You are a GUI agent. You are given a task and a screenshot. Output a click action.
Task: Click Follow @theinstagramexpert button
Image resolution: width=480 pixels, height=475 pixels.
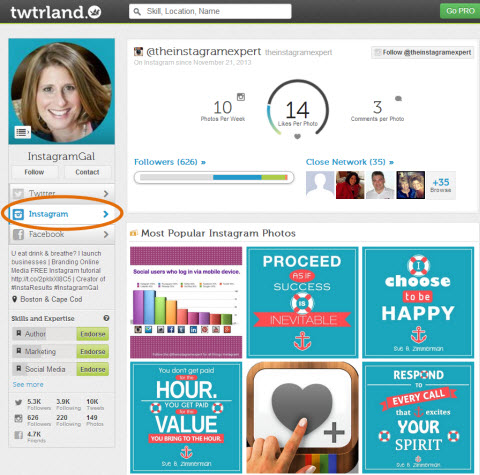click(x=423, y=52)
